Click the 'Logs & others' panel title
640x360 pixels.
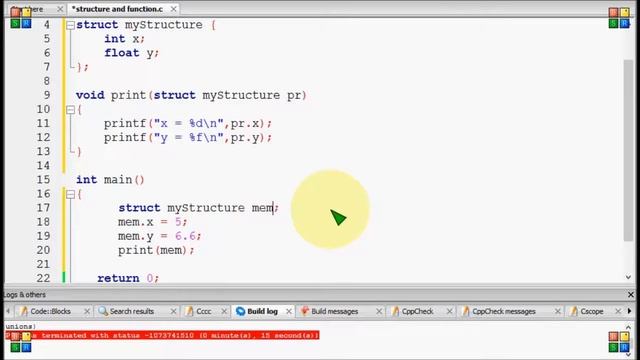coord(25,295)
